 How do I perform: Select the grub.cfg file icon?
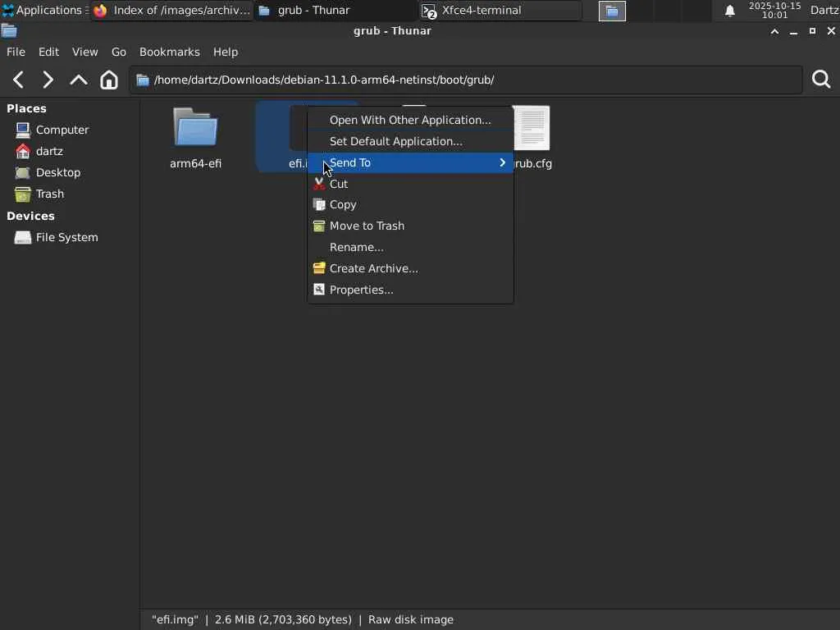pyautogui.click(x=532, y=130)
